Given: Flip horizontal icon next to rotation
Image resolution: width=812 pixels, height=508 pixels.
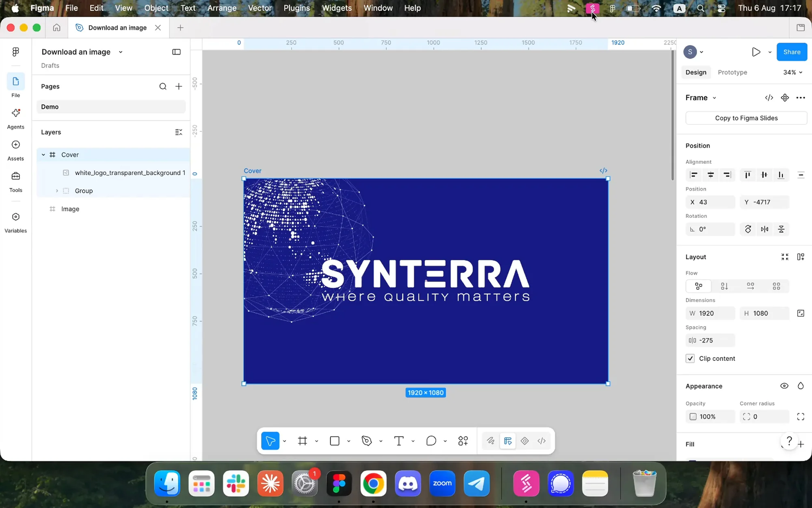Looking at the screenshot, I should point(764,229).
